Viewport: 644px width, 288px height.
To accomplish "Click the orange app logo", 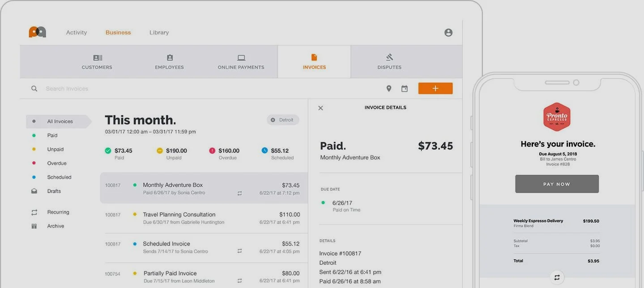I will click(38, 32).
